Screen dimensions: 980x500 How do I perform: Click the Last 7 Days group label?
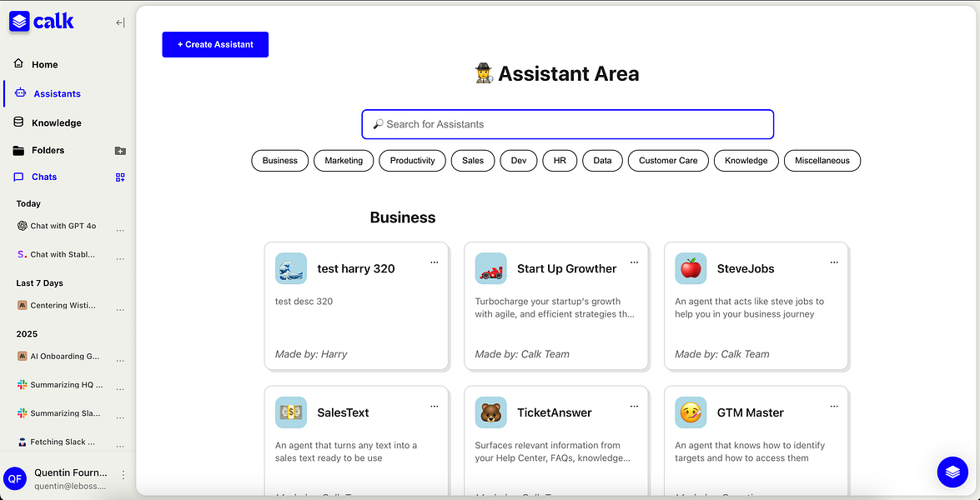click(x=39, y=283)
